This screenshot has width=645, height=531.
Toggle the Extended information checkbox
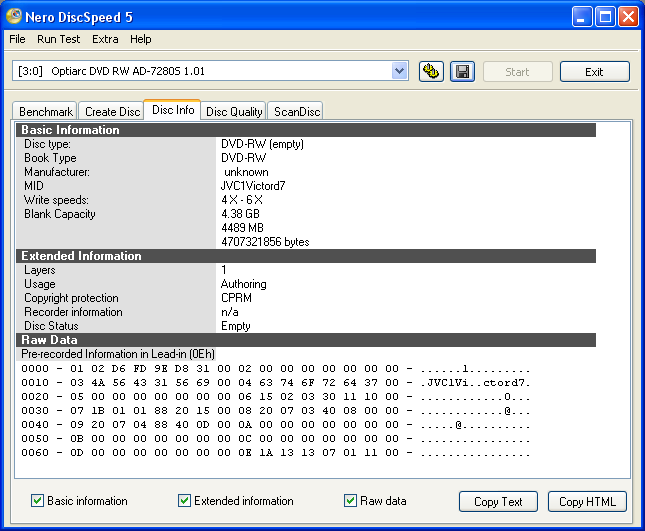pyautogui.click(x=184, y=501)
